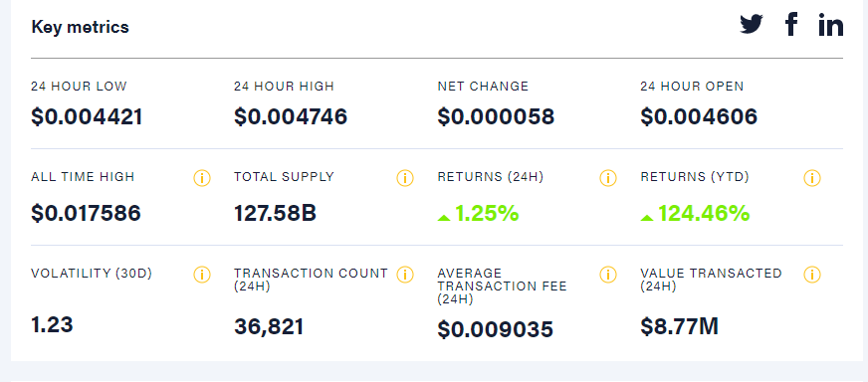The image size is (868, 382).
Task: Click the transaction count value 36,821
Action: pos(269,326)
